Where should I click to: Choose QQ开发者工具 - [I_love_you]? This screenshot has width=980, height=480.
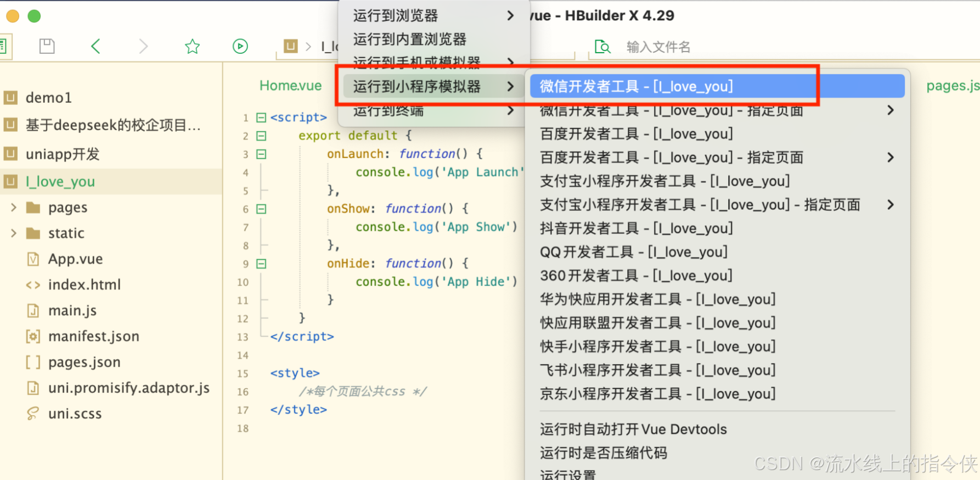point(717,252)
